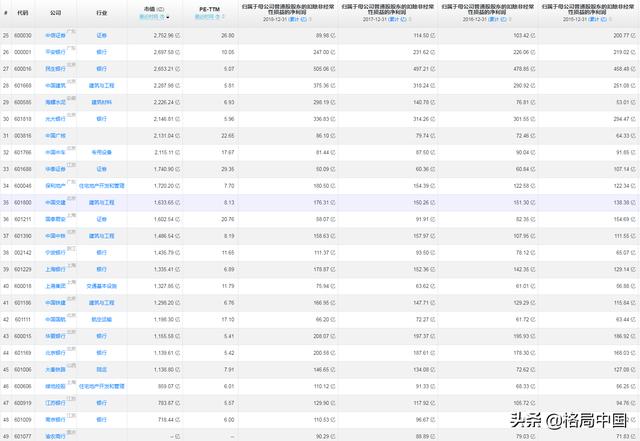Open company link 宁波银行 in row 38

pyautogui.click(x=55, y=253)
